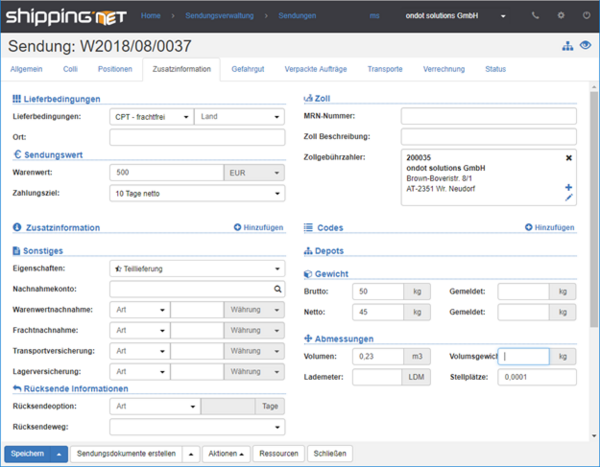The image size is (600, 467).
Task: Click the search icon in Nachnahmekonto field
Action: click(x=278, y=289)
